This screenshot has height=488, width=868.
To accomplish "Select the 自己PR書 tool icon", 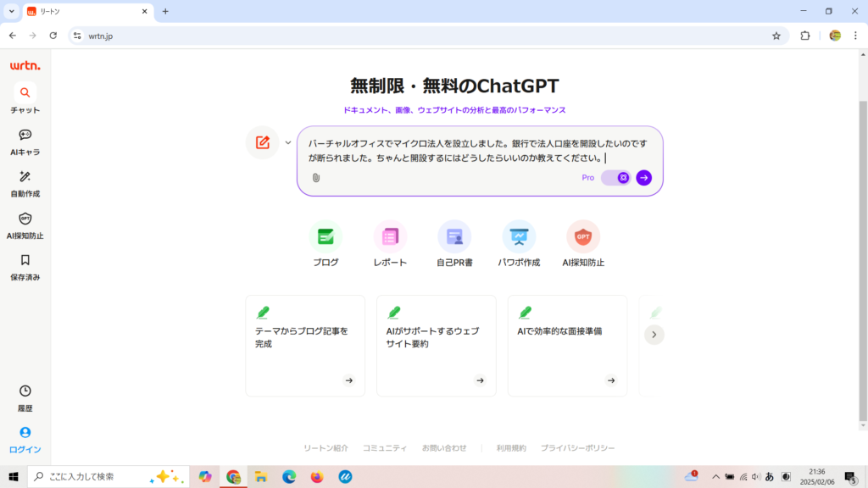I will (454, 236).
